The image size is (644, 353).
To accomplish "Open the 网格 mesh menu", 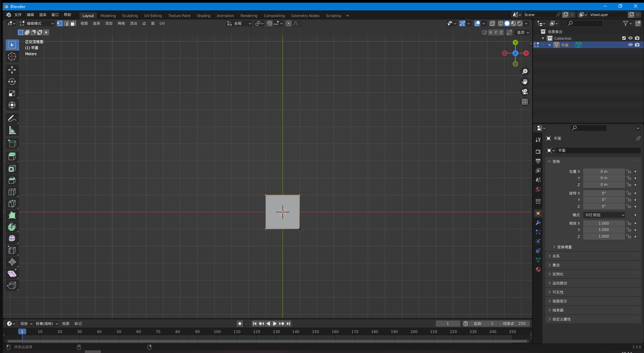I will pos(121,23).
